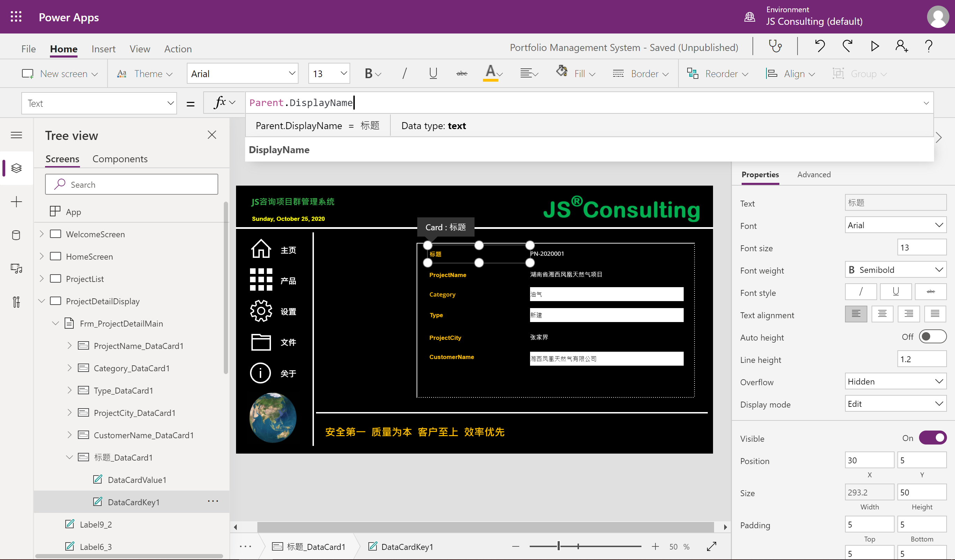Click the folder icon on canvas
The image size is (955, 560).
261,342
